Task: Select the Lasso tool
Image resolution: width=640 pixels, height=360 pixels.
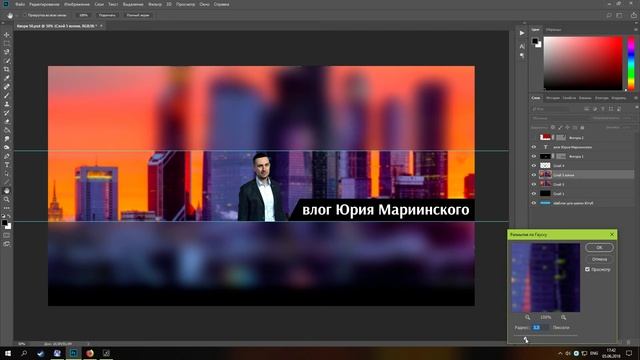Action: (x=7, y=52)
